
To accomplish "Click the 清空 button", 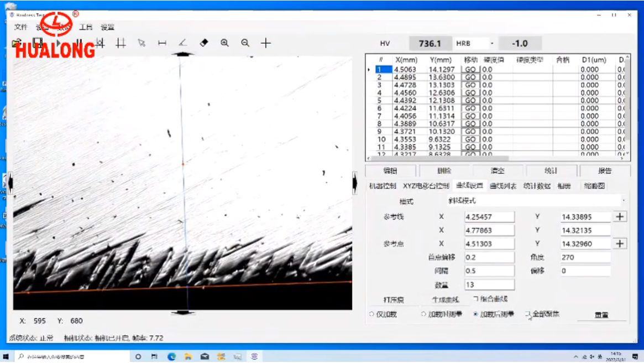I will coord(498,170).
